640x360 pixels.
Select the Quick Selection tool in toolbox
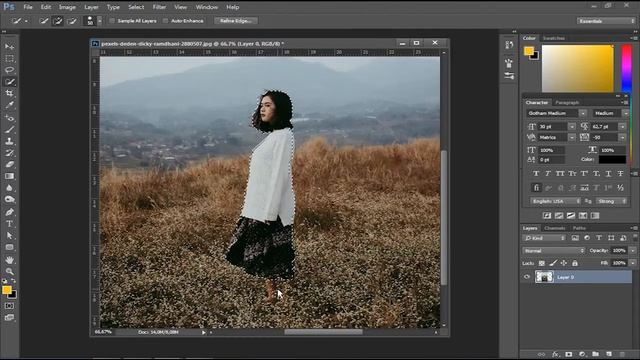[x=9, y=82]
